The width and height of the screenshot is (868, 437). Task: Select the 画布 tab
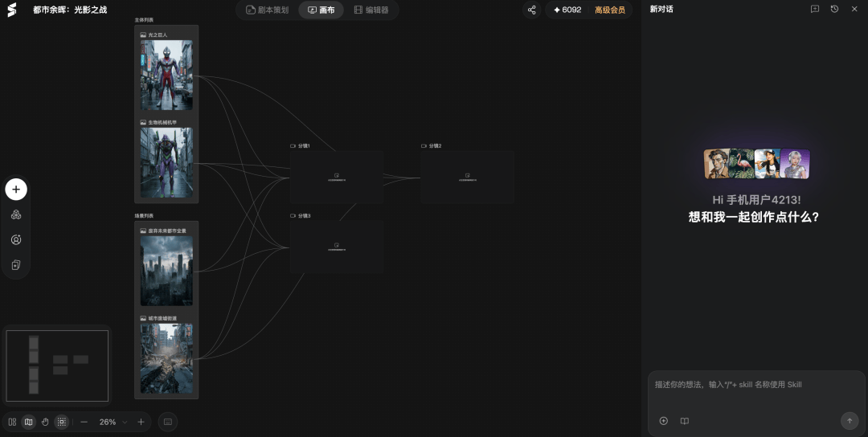click(321, 10)
